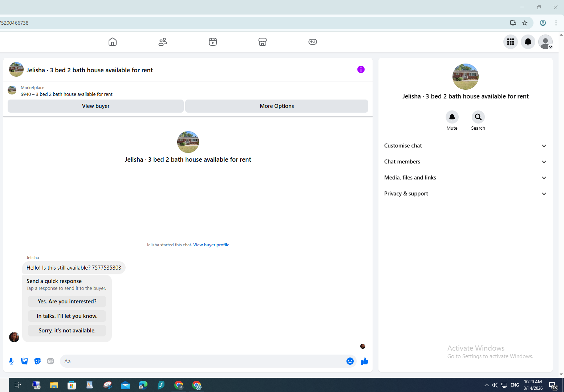
Task: Click the More Options button
Action: point(277,106)
